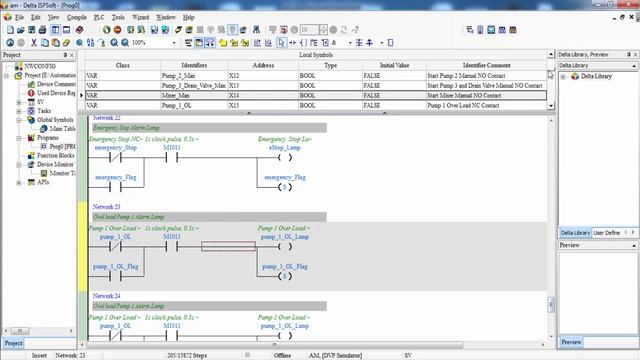Click the red Stop PLC icon
Screen dimensions: 640x360
coord(118,30)
